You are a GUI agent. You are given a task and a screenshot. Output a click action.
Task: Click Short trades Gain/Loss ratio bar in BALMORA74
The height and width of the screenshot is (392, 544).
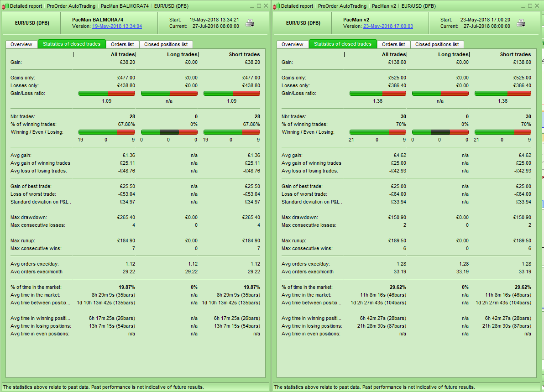click(232, 93)
